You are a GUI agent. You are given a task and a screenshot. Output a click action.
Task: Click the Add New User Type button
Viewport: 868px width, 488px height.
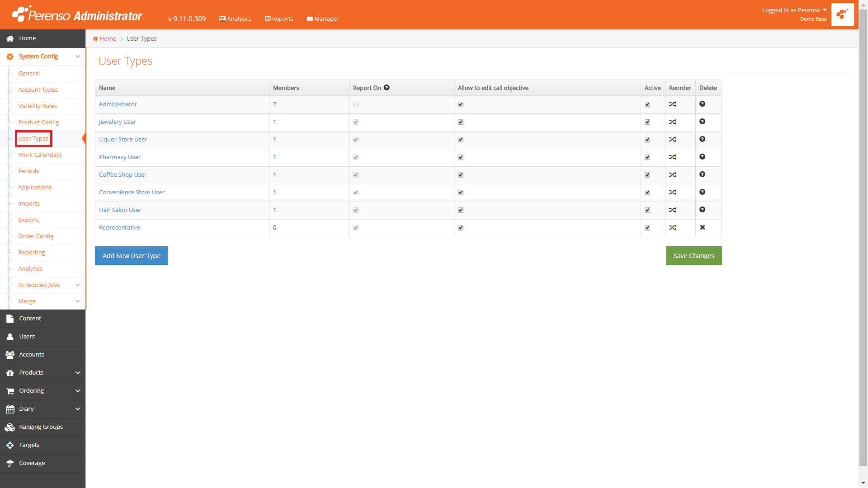click(x=131, y=256)
